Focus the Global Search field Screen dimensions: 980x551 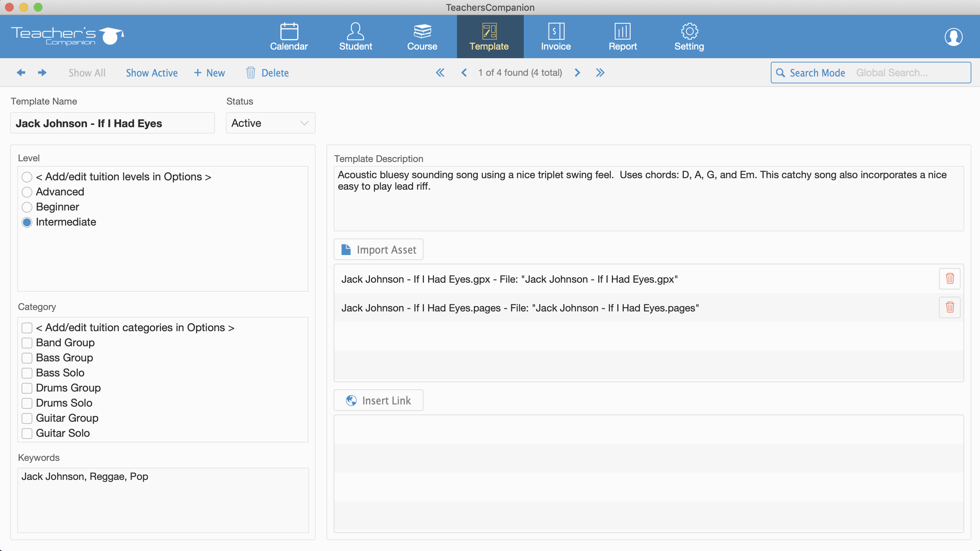tap(911, 73)
